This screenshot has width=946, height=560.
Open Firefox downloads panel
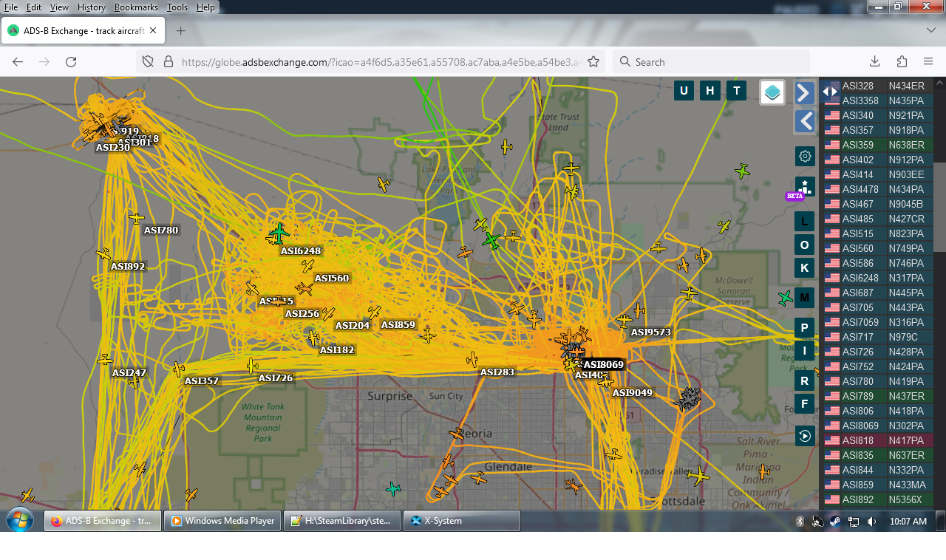pyautogui.click(x=874, y=62)
